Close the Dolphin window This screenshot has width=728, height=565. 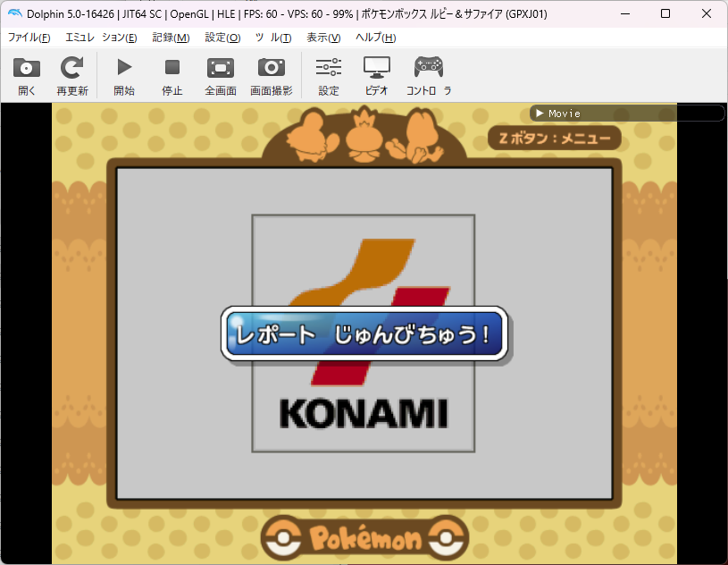point(707,13)
